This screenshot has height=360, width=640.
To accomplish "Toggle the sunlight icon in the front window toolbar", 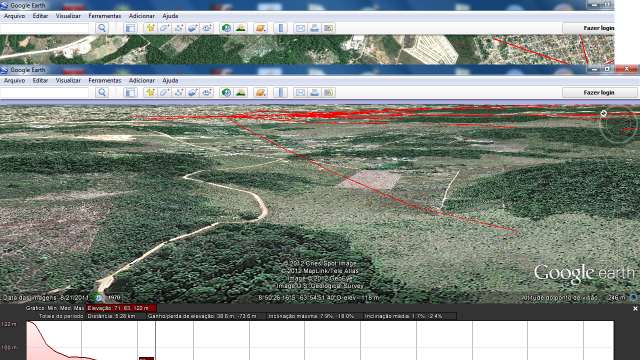I will [241, 92].
